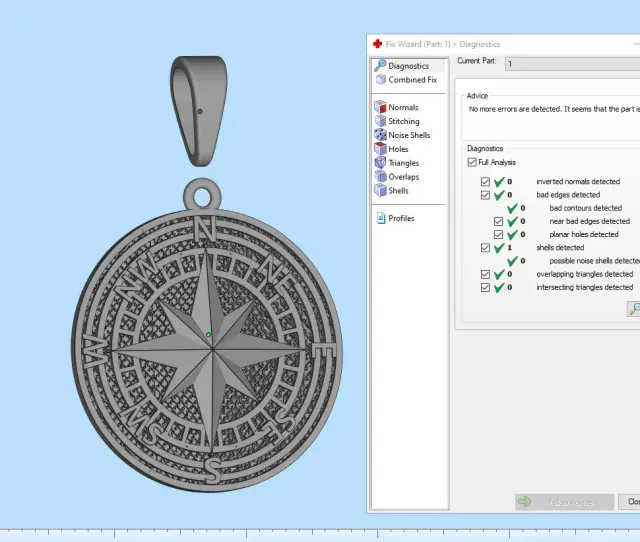640x542 pixels.
Task: Click the red cross Fix Wizard icon
Action: tap(378, 44)
